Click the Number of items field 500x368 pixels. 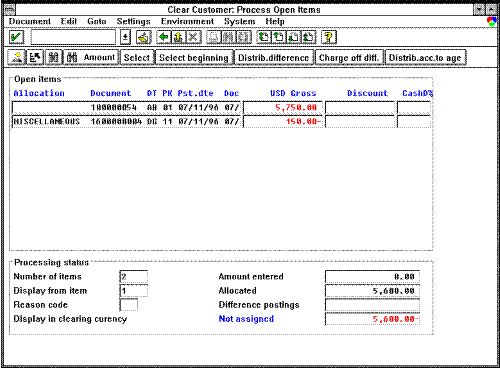click(134, 277)
